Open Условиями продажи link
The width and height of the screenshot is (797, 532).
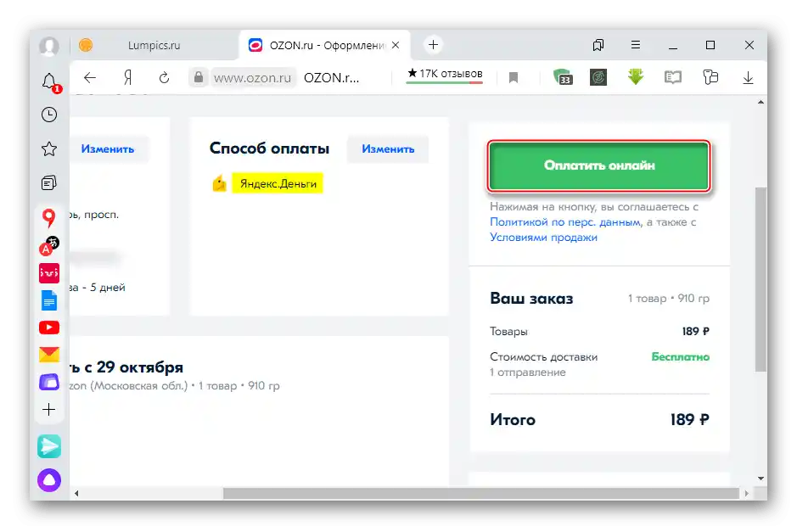pyautogui.click(x=543, y=238)
